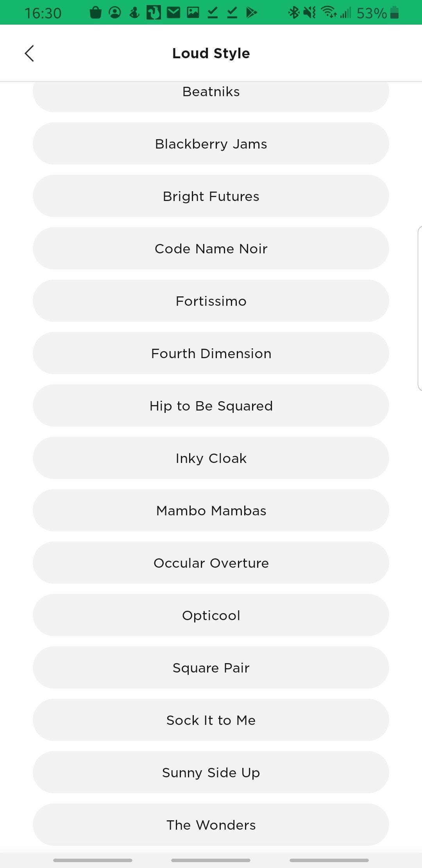The image size is (422, 868).
Task: Tap the Fortissimo option
Action: [x=211, y=301]
